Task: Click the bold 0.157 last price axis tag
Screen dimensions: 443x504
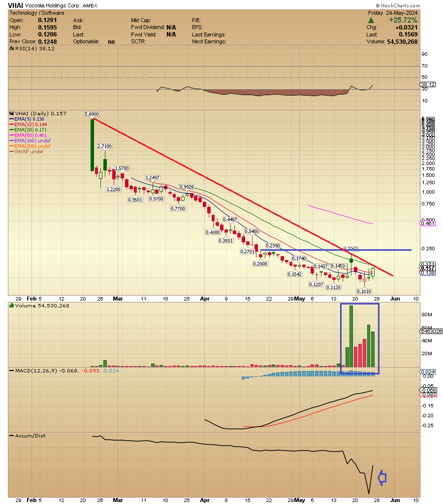Action: 428,268
